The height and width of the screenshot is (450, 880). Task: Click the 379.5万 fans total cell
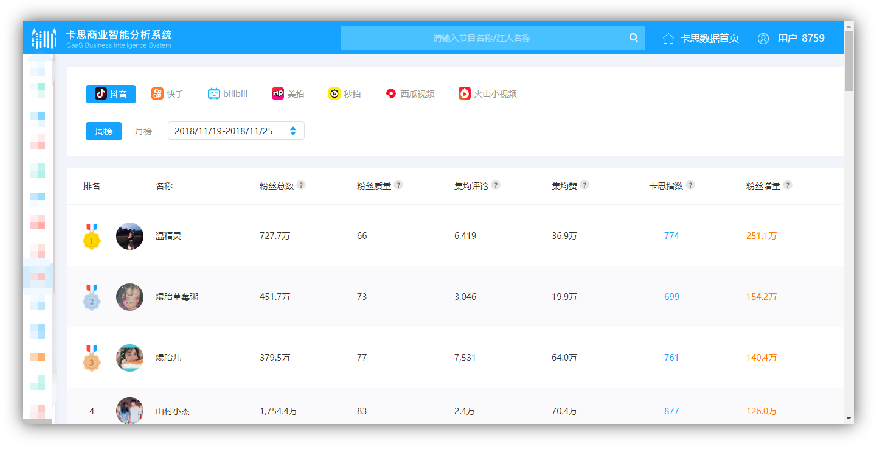tap(274, 358)
